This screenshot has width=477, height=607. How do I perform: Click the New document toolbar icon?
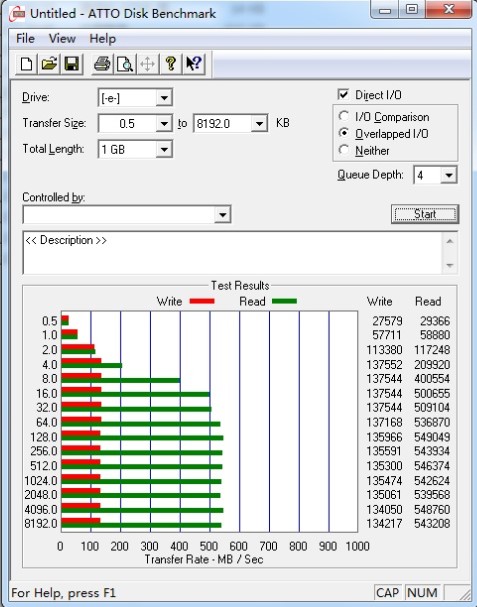tap(26, 64)
